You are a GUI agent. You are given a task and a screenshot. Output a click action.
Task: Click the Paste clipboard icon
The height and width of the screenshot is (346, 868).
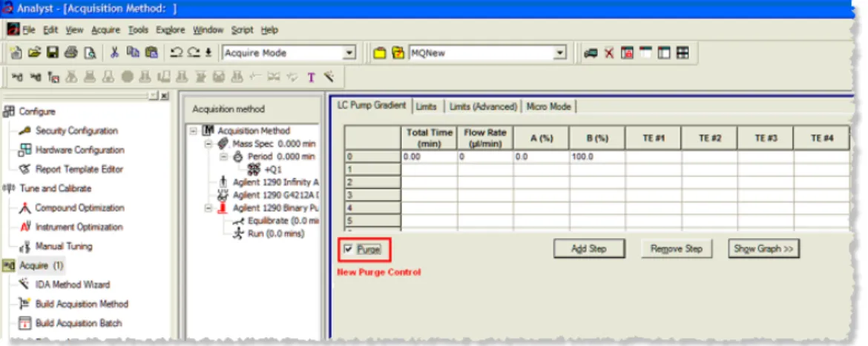tap(151, 53)
